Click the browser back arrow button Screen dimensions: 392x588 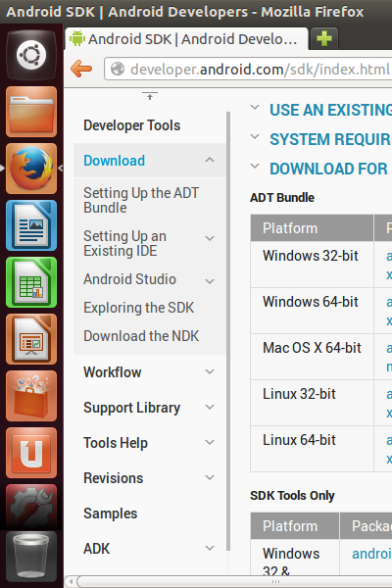pyautogui.click(x=81, y=69)
